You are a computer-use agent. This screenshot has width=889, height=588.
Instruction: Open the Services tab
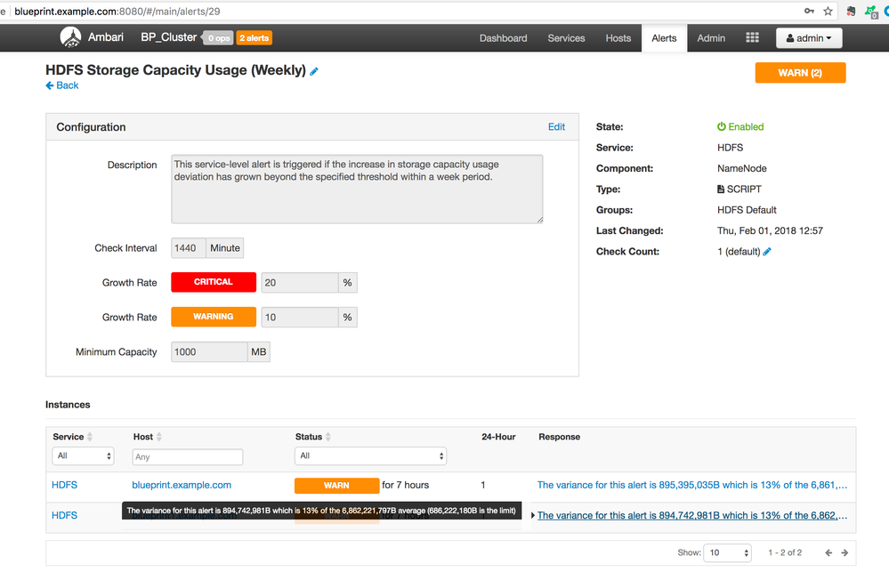point(566,38)
